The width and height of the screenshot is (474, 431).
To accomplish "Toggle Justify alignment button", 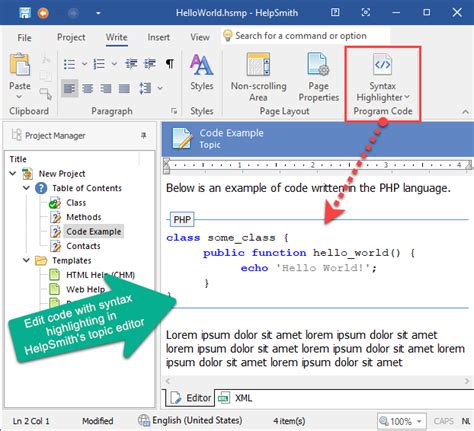I will pyautogui.click(x=124, y=88).
